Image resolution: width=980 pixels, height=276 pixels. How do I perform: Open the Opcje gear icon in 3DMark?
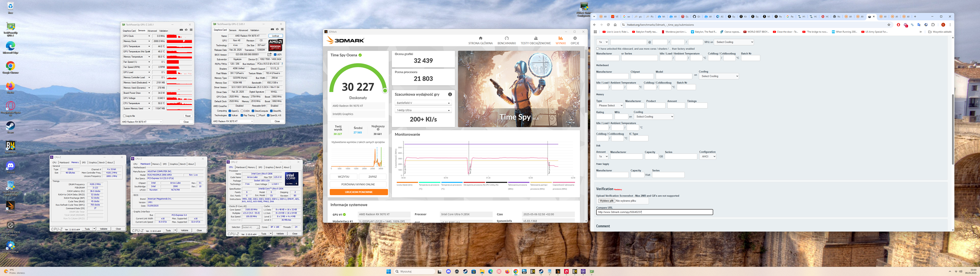coord(575,38)
